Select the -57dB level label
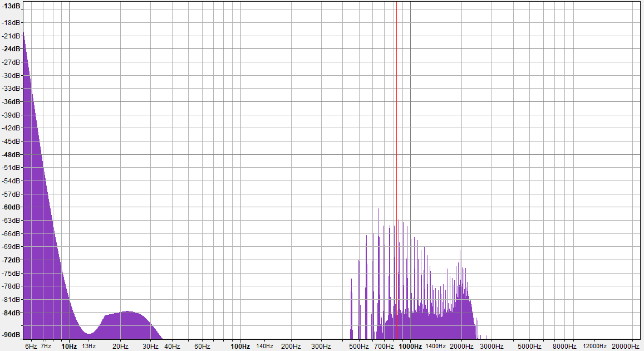Viewport: 644px width, 351px height. (11, 193)
